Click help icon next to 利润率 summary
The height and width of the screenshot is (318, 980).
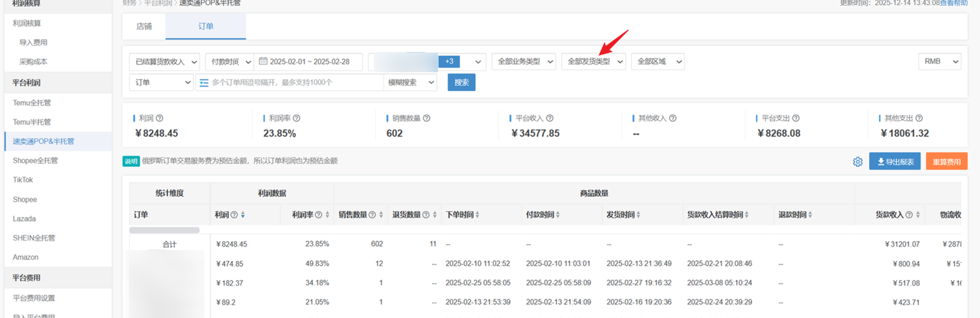(x=297, y=118)
